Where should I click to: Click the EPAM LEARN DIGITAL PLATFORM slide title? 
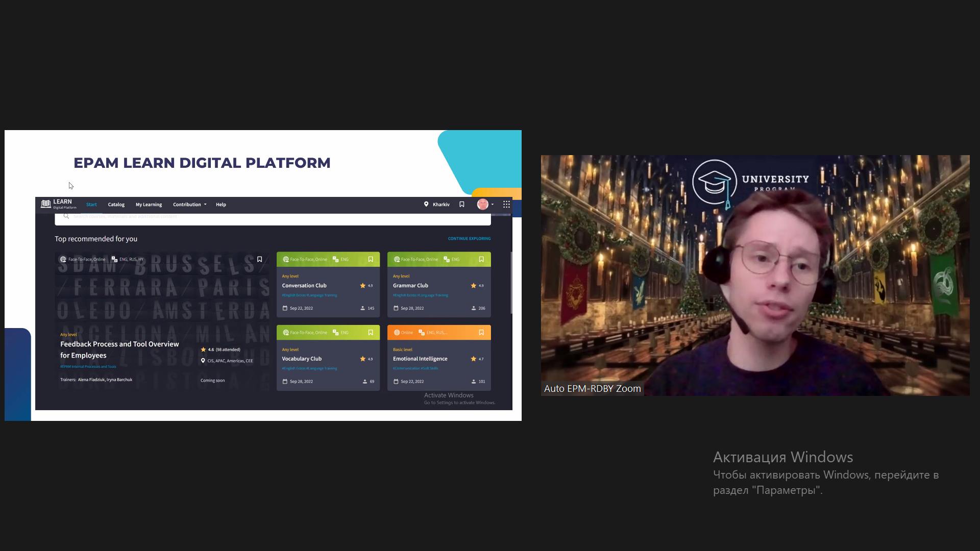[202, 163]
